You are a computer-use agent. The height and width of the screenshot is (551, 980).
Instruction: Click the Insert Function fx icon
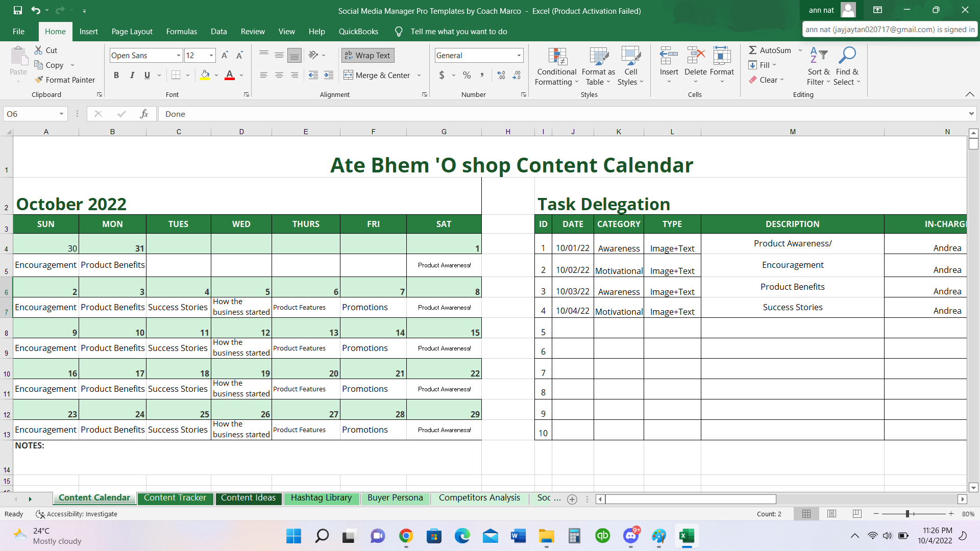pos(144,114)
